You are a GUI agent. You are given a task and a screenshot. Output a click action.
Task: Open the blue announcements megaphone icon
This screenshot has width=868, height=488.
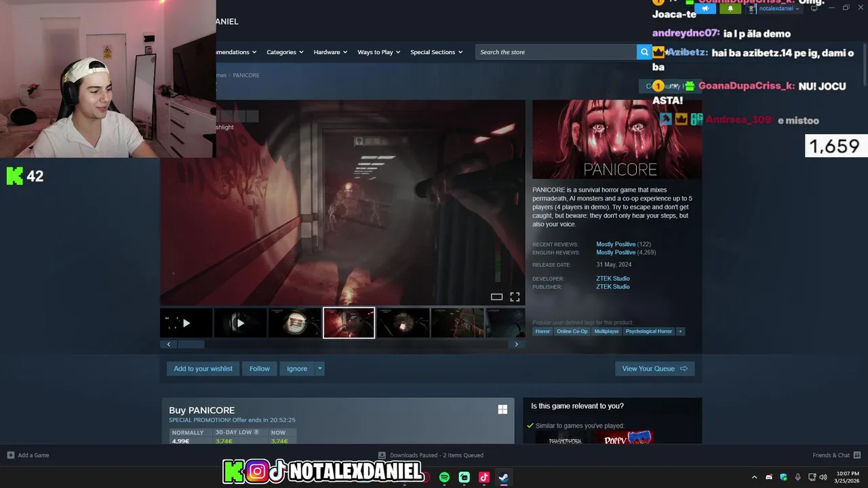tap(705, 9)
